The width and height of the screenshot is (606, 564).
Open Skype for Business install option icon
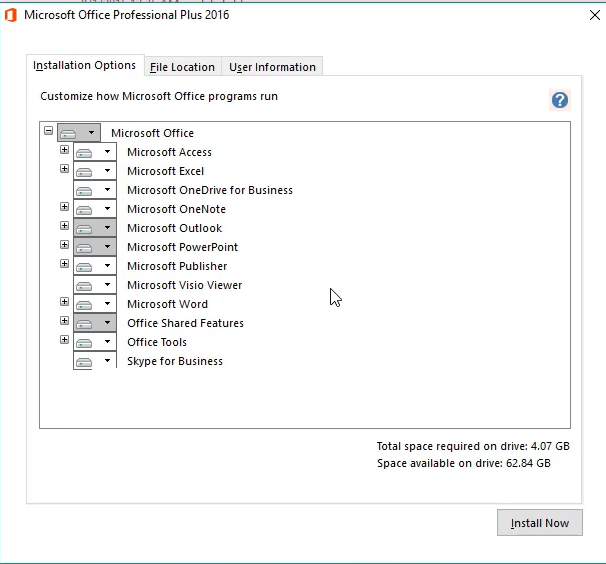point(85,361)
